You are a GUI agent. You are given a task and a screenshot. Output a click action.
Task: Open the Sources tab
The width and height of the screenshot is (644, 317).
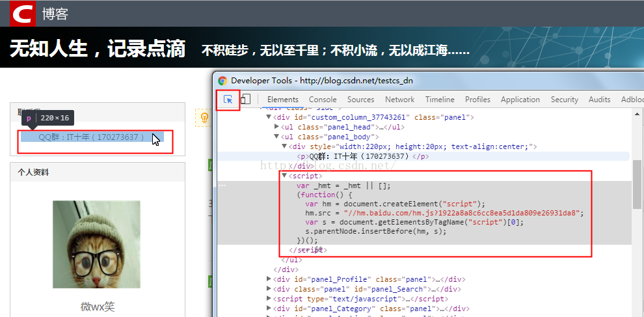coord(360,100)
